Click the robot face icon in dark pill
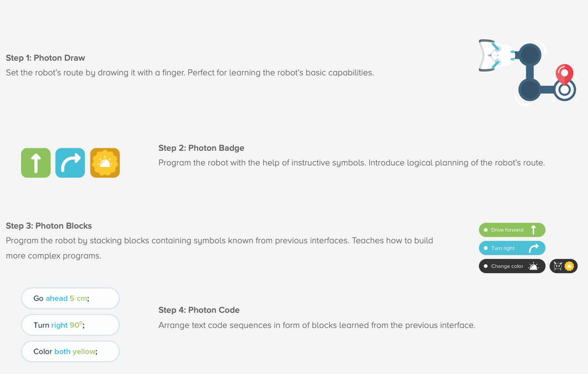 coord(558,266)
